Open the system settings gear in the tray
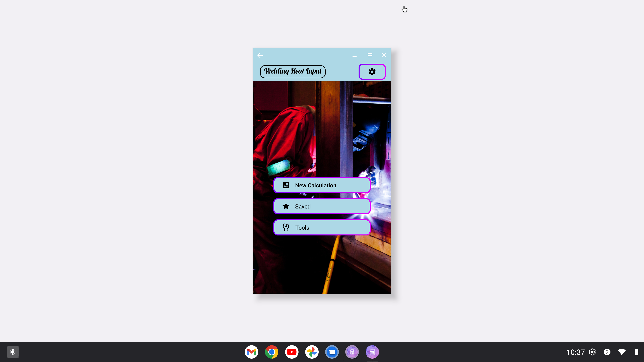The image size is (644, 362). pyautogui.click(x=592, y=352)
